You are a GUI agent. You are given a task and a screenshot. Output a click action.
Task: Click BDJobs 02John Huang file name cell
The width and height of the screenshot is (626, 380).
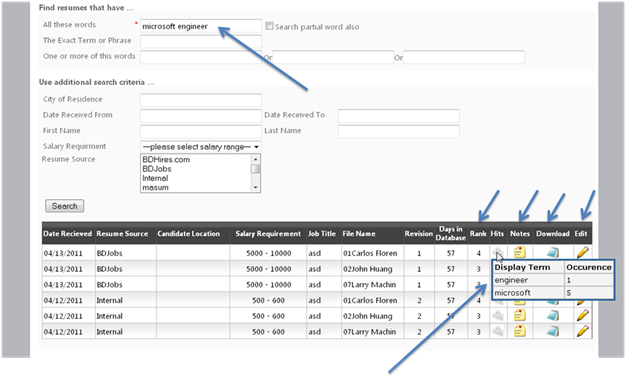pyautogui.click(x=368, y=269)
